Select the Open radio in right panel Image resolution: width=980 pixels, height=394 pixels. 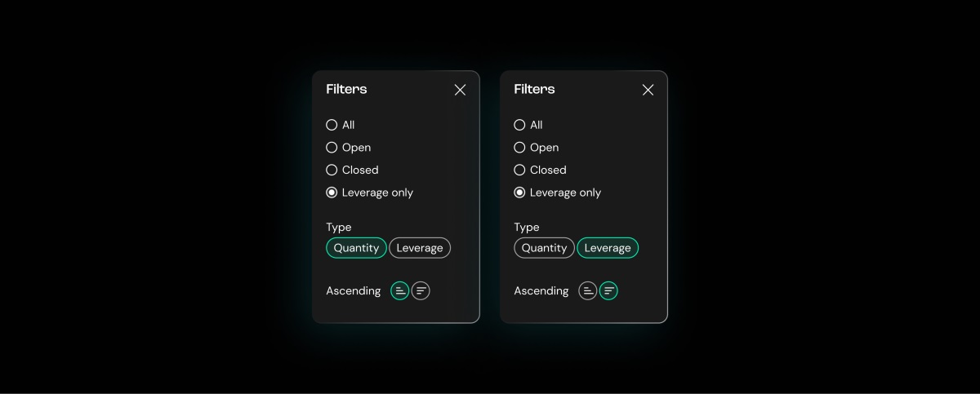click(519, 148)
